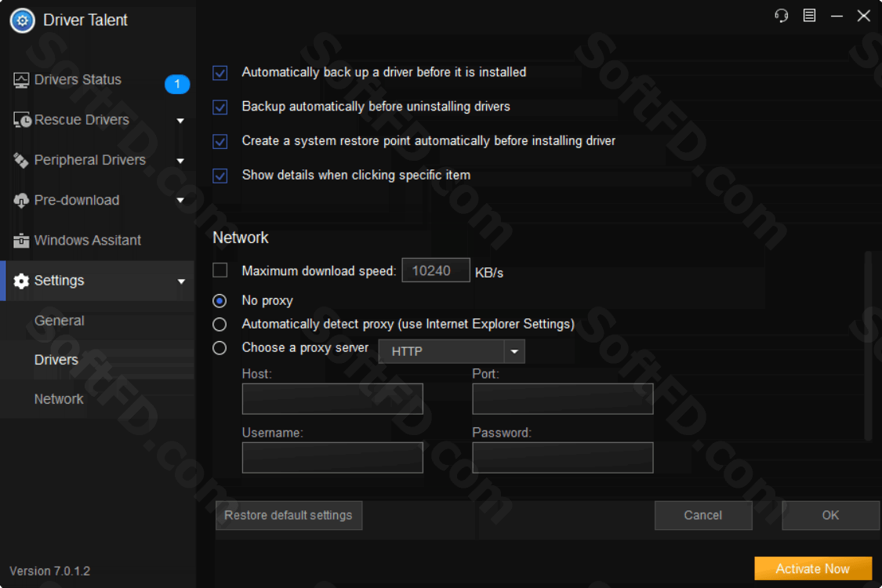Open the Pre-download section

pos(98,201)
